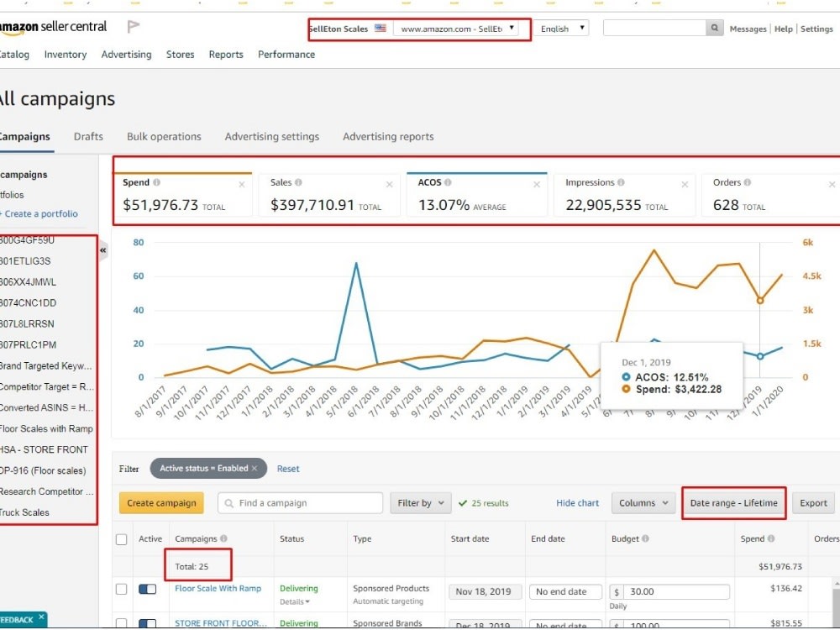This screenshot has height=630, width=840.
Task: Open Settings link in header
Action: [816, 29]
